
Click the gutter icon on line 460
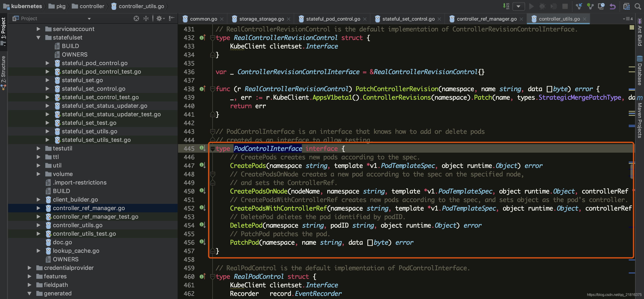[x=202, y=276]
